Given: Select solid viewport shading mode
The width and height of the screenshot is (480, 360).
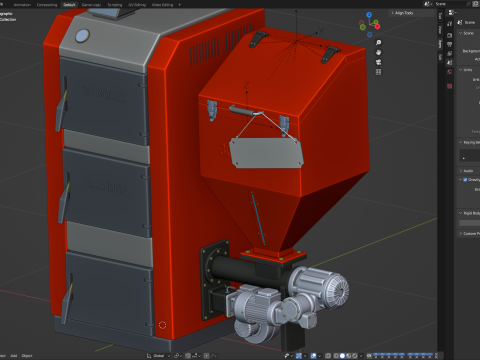Looking at the screenshot, I should coord(342,356).
